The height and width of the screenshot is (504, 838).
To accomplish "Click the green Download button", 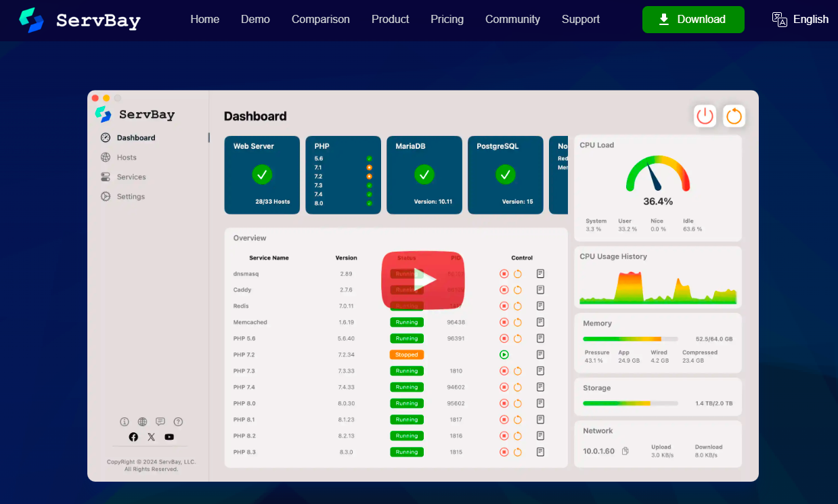I will click(693, 20).
